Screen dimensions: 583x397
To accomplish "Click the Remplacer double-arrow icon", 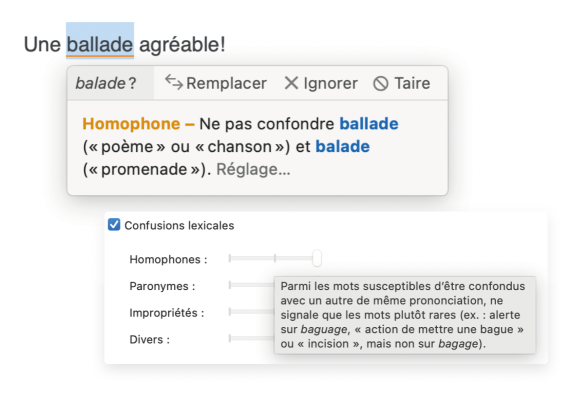I will 174,83.
